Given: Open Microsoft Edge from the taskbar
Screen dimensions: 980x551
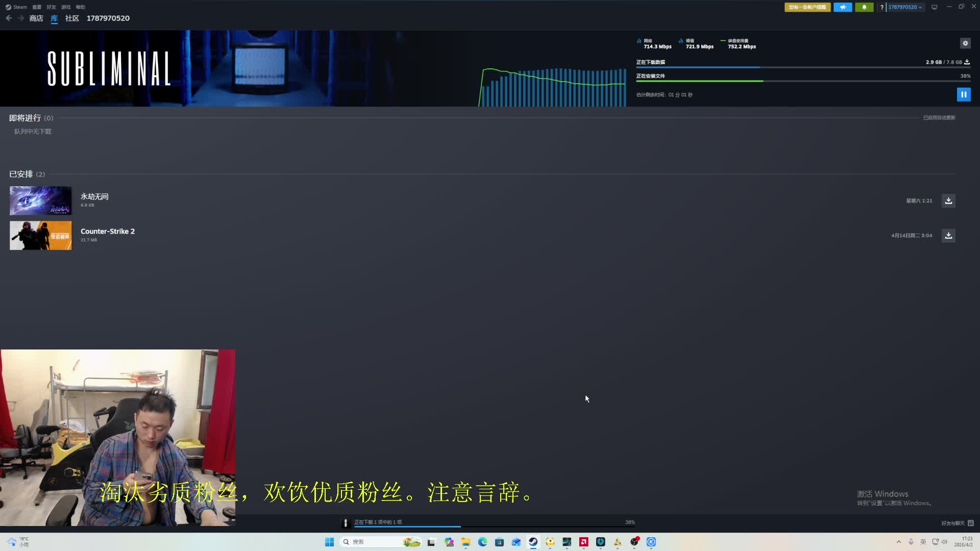Looking at the screenshot, I should (x=482, y=542).
